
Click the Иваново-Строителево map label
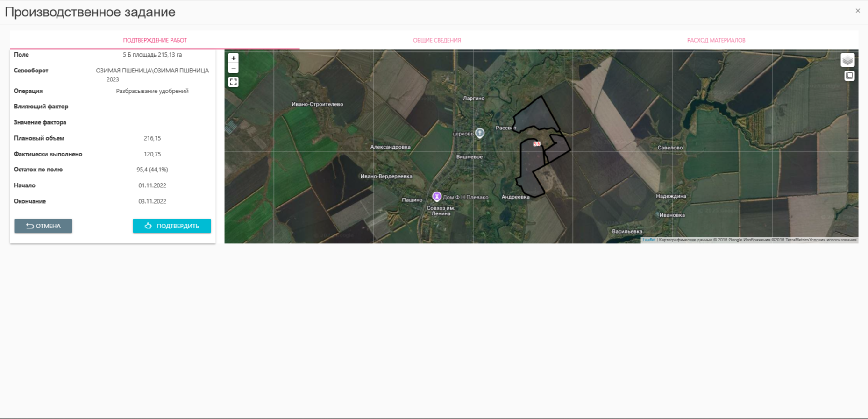click(x=317, y=104)
